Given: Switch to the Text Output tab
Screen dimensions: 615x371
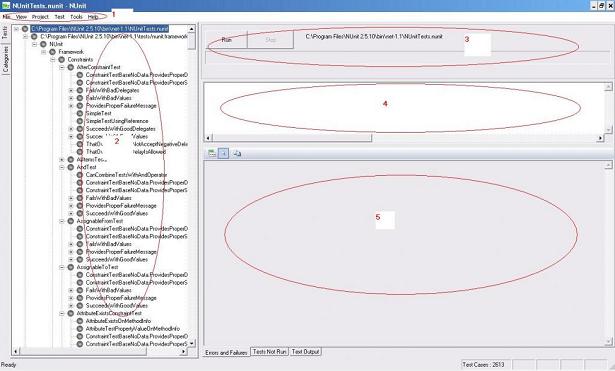Looking at the screenshot, I should coord(306,352).
